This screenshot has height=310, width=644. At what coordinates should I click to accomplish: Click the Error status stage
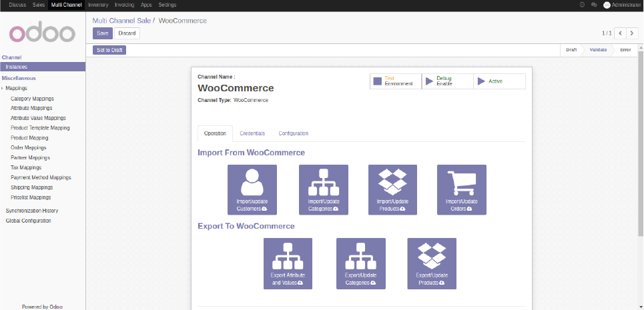click(625, 49)
